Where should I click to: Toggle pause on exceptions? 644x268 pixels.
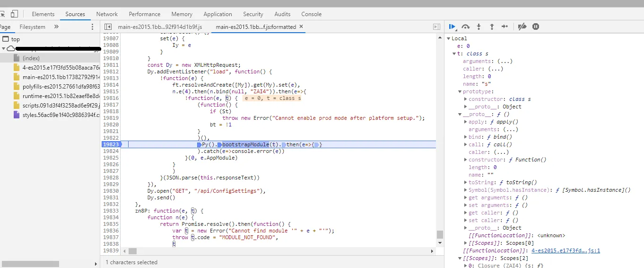[535, 27]
